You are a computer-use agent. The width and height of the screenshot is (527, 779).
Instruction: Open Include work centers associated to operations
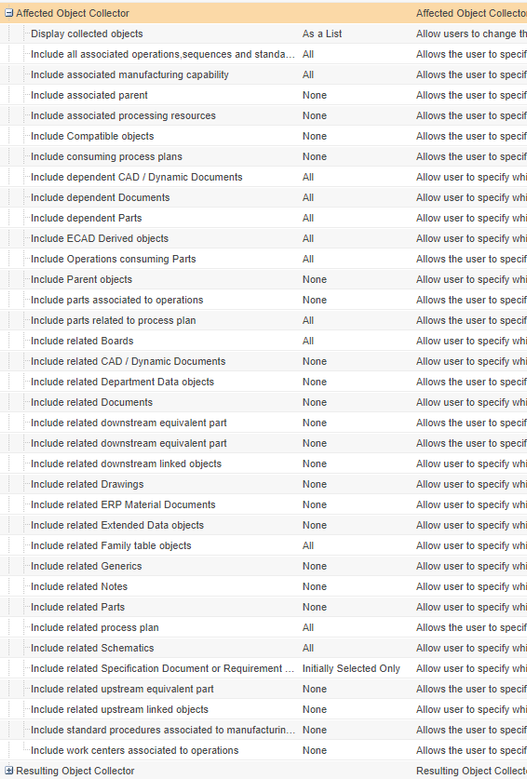click(x=135, y=750)
